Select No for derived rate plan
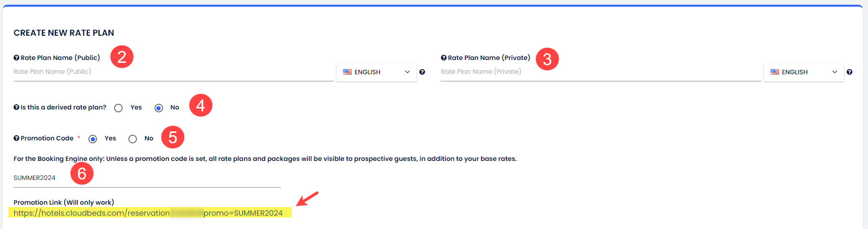 coord(159,108)
